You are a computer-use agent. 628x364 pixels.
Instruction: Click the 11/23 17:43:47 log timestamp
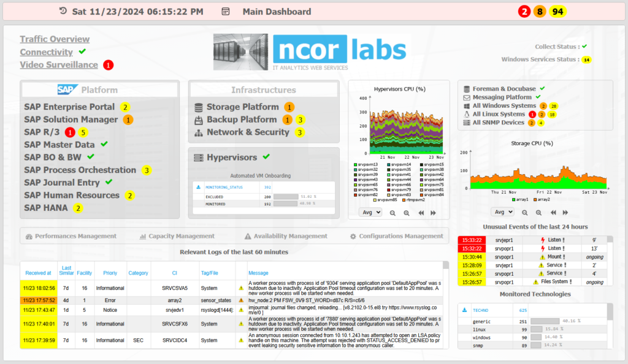point(39,310)
